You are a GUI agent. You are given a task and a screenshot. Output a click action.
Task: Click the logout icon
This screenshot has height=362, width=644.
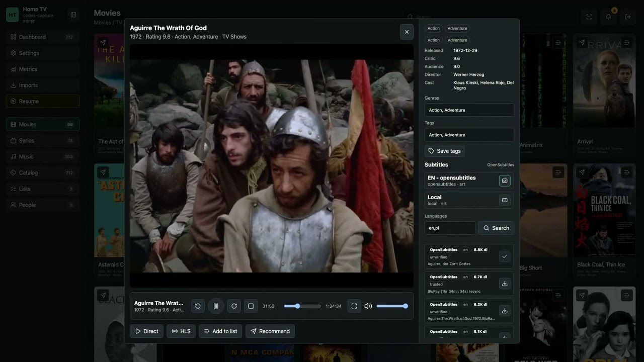tap(628, 17)
